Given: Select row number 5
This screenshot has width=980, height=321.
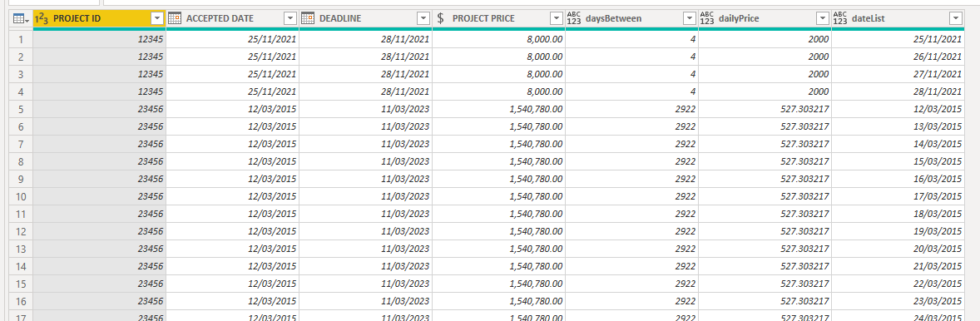Looking at the screenshot, I should (x=21, y=109).
